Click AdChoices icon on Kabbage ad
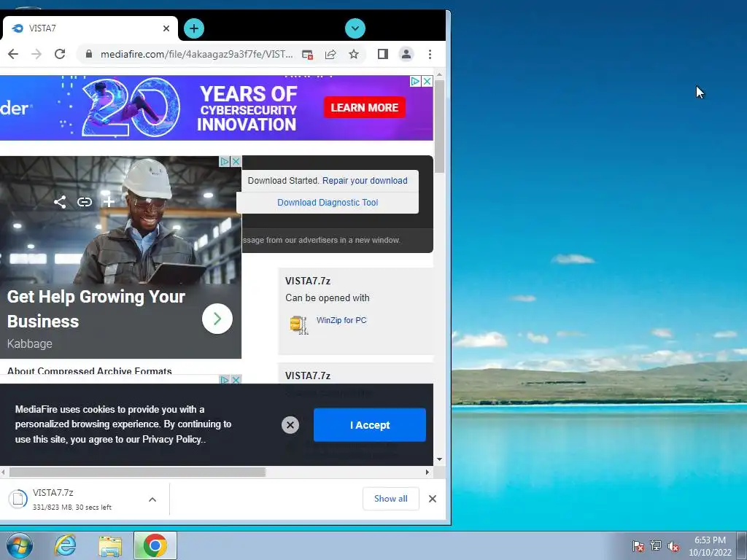The height and width of the screenshot is (560, 747). coord(225,161)
